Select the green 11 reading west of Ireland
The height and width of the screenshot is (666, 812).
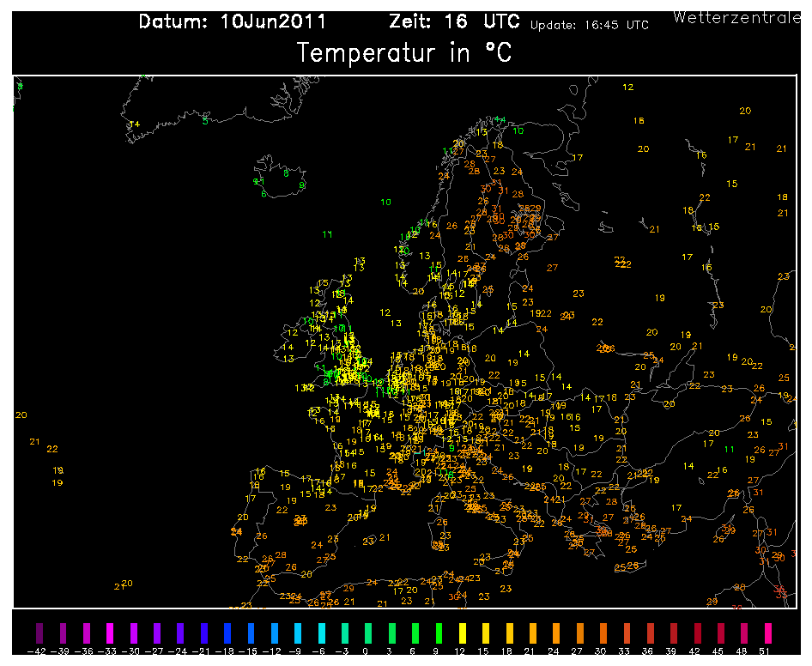click(326, 233)
